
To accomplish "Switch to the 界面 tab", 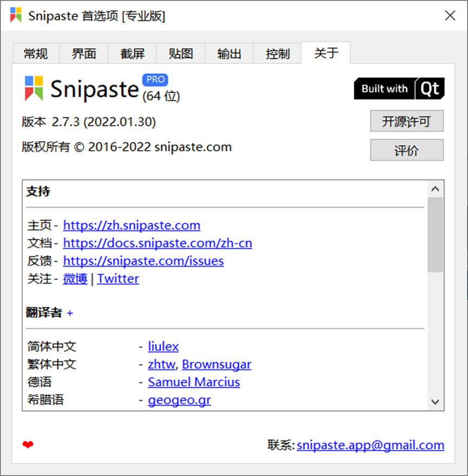I will tap(84, 53).
